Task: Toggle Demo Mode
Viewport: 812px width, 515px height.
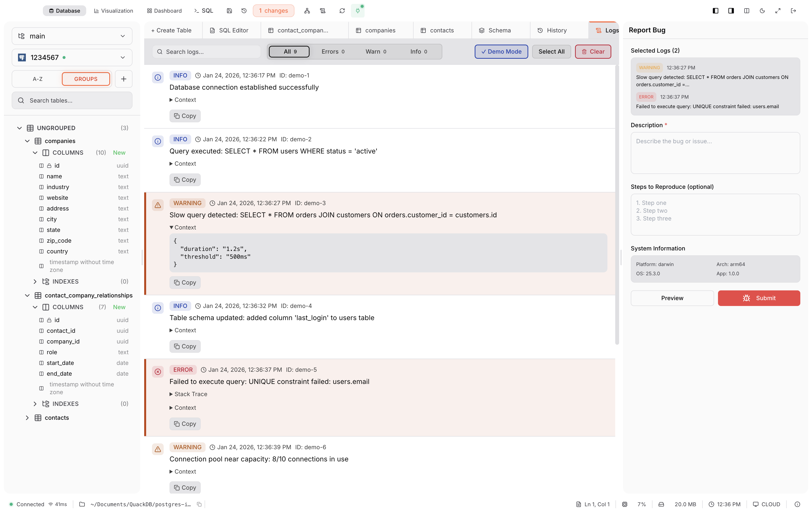Action: [501, 52]
